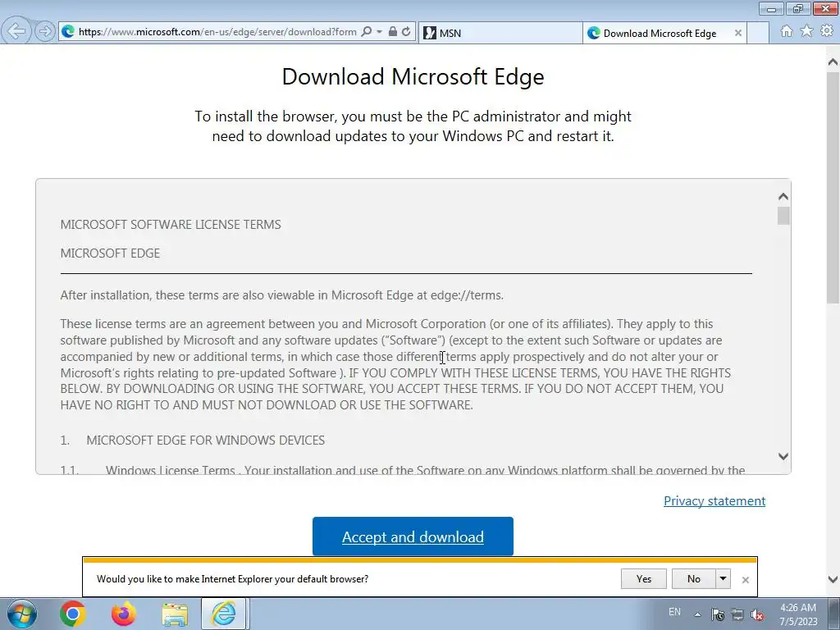Click the license box scroll down arrow

coord(783,456)
